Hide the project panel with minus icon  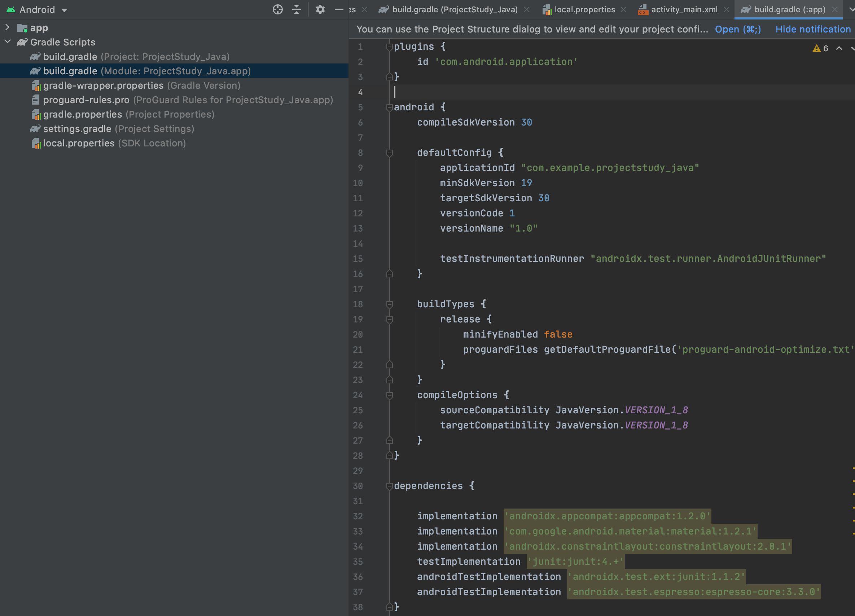click(x=339, y=9)
